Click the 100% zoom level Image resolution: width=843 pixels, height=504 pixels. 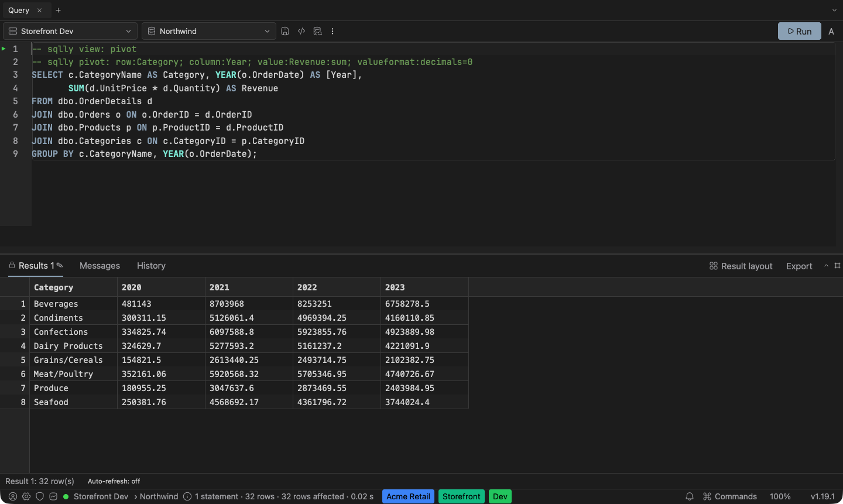click(x=780, y=496)
